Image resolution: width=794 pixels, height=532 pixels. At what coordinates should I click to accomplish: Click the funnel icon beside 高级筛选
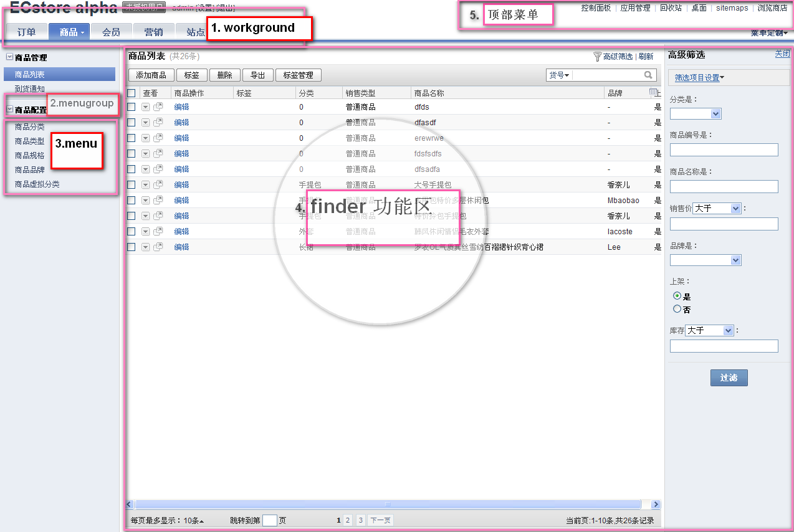click(597, 57)
